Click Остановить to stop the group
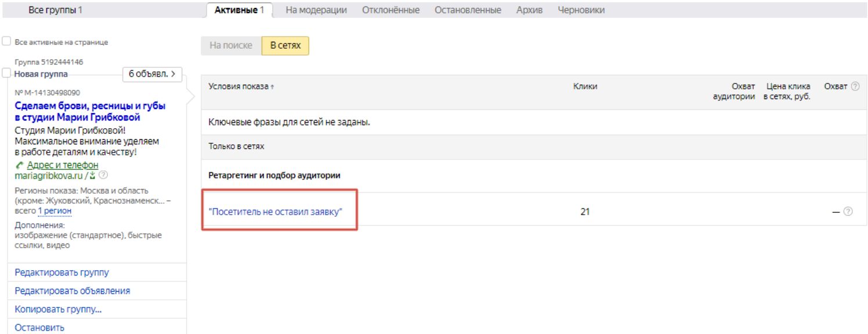 [39, 328]
